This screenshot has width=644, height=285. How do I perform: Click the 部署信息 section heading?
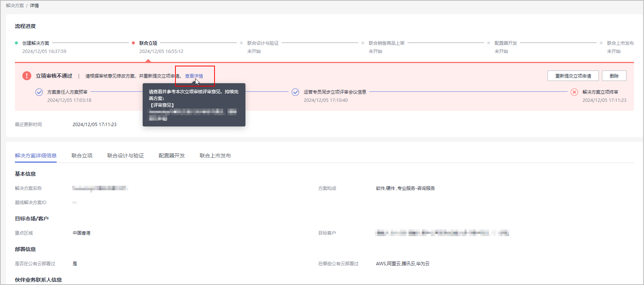pyautogui.click(x=25, y=249)
